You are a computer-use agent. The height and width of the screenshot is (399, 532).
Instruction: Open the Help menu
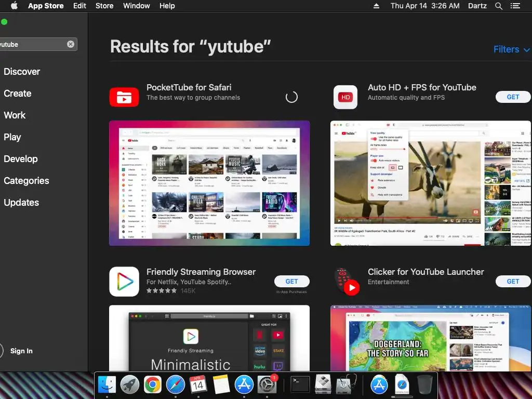(x=167, y=6)
